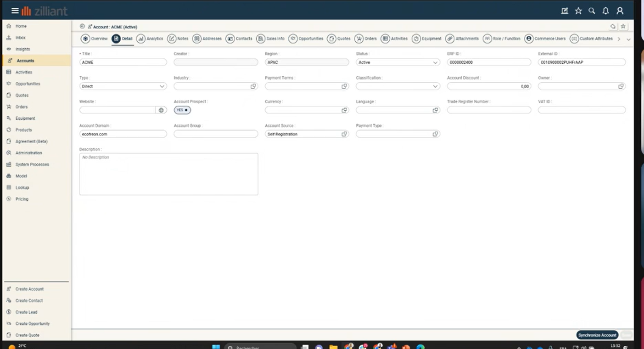Select Pricing in the left sidebar
The height and width of the screenshot is (349, 644).
(x=22, y=199)
